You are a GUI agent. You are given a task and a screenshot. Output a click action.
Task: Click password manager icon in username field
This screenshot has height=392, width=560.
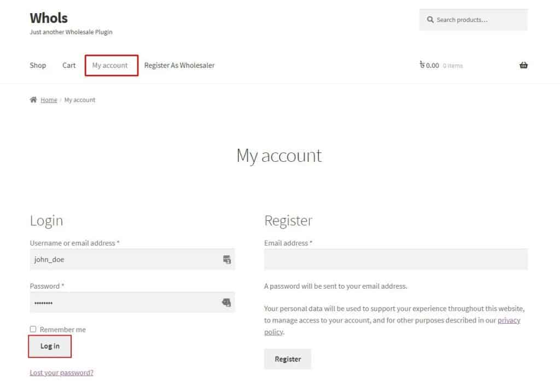226,260
